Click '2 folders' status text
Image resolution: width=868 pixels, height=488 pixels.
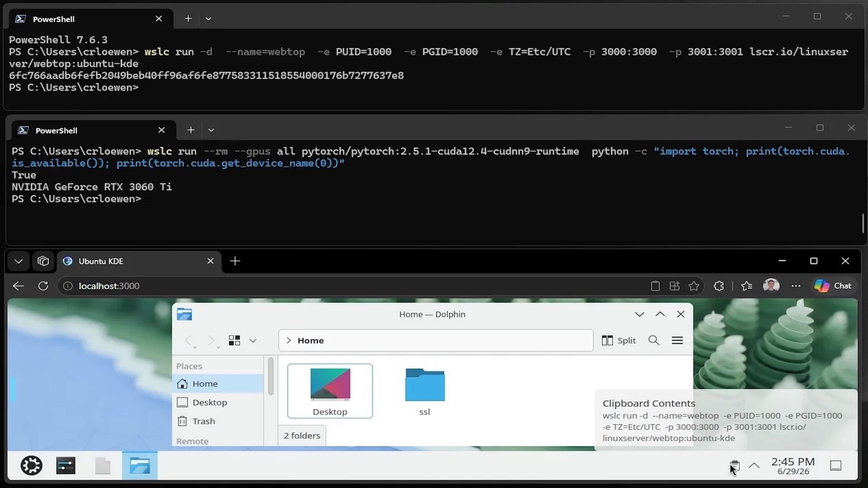302,436
